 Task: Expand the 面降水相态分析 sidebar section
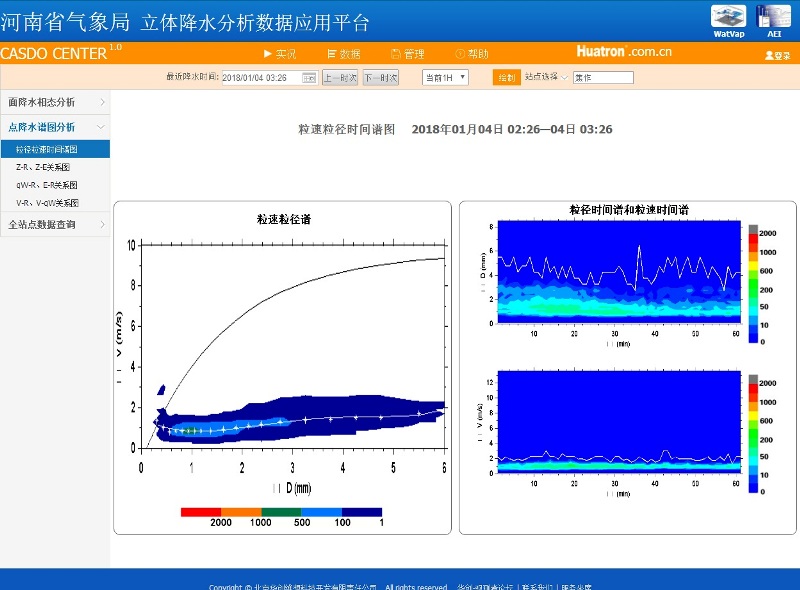55,102
